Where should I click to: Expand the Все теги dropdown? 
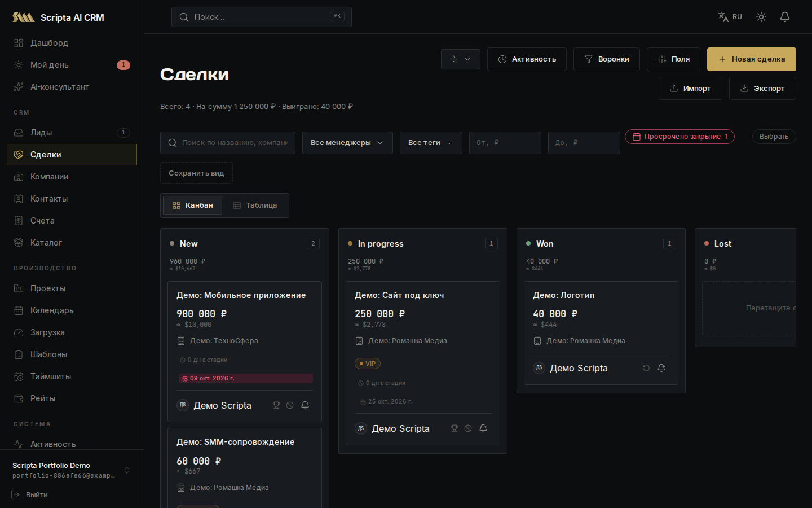tap(431, 143)
